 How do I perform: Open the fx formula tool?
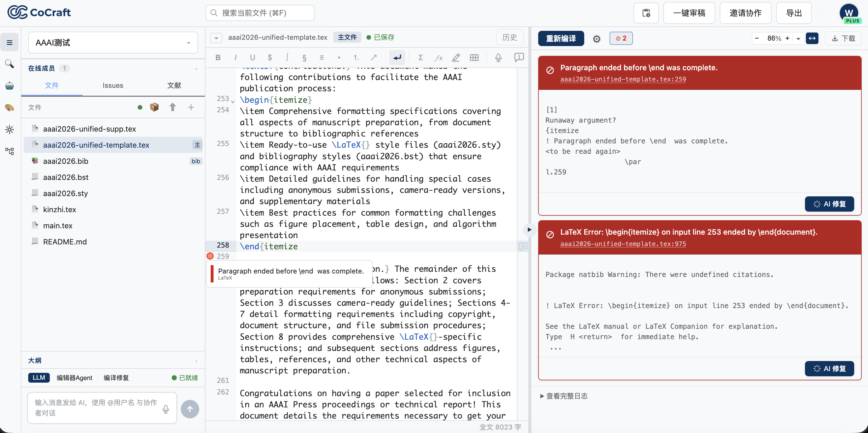(x=438, y=58)
